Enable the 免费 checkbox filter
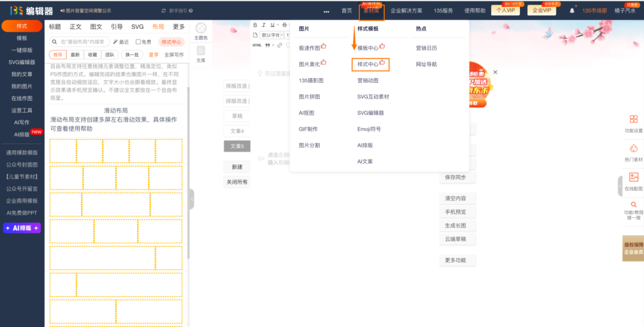The width and height of the screenshot is (644, 327). (138, 42)
